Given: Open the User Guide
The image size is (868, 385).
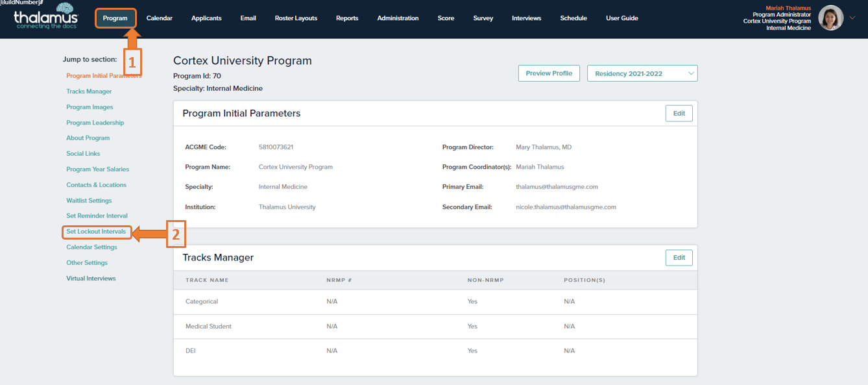Looking at the screenshot, I should click(x=622, y=18).
